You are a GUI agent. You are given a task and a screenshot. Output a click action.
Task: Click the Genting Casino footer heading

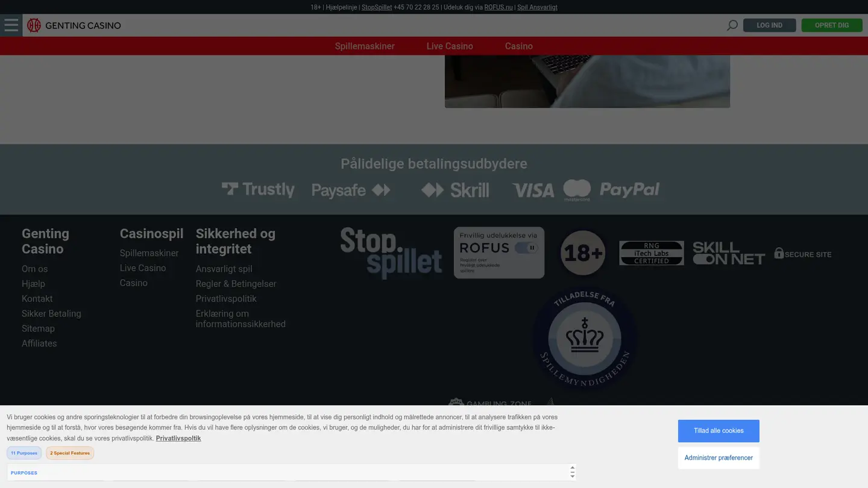coord(45,241)
